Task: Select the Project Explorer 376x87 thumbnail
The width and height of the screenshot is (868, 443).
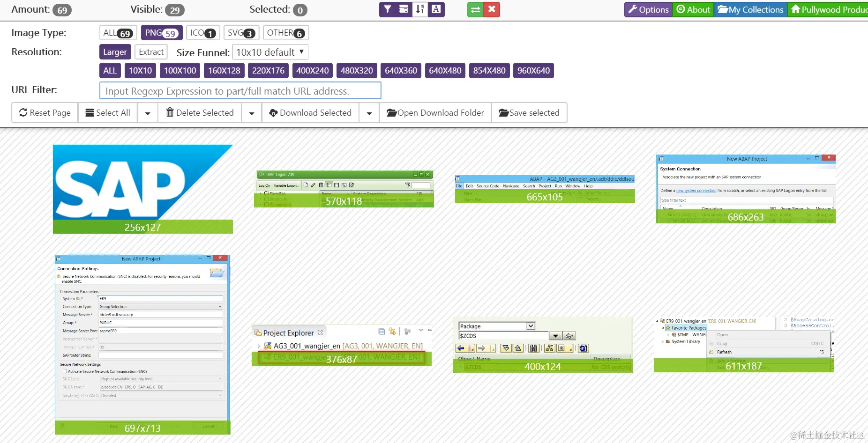Action: 342,345
